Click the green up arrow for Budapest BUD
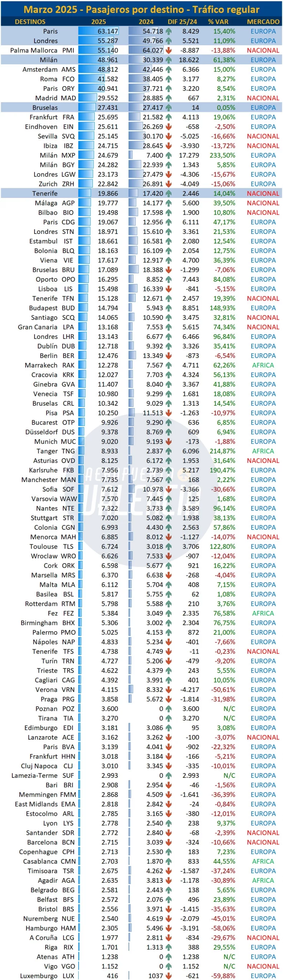 pyautogui.click(x=169, y=308)
